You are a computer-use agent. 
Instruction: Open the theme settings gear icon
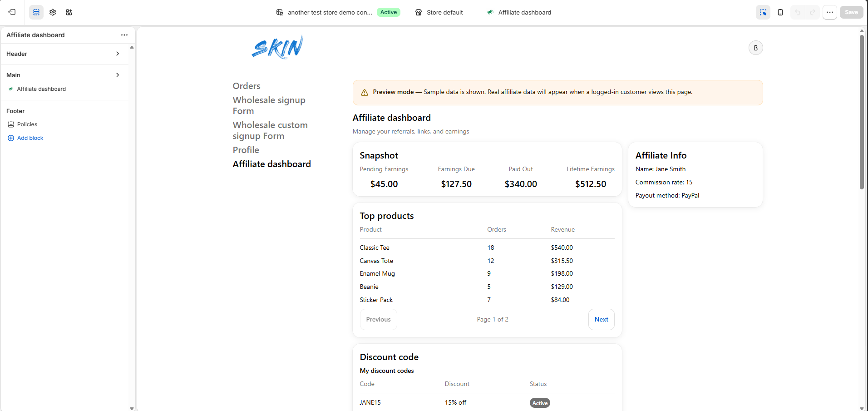click(x=53, y=12)
